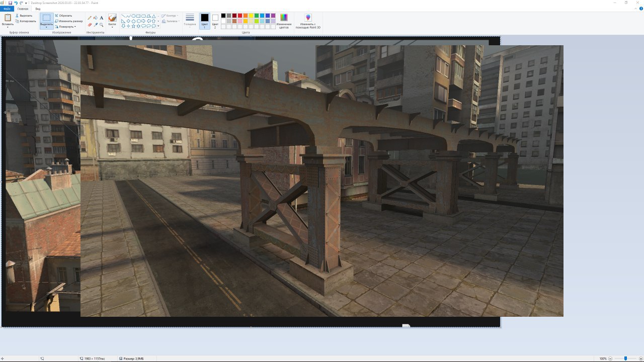The width and height of the screenshot is (644, 362).
Task: Open the Контур (Outline) dropdown
Action: (x=170, y=16)
